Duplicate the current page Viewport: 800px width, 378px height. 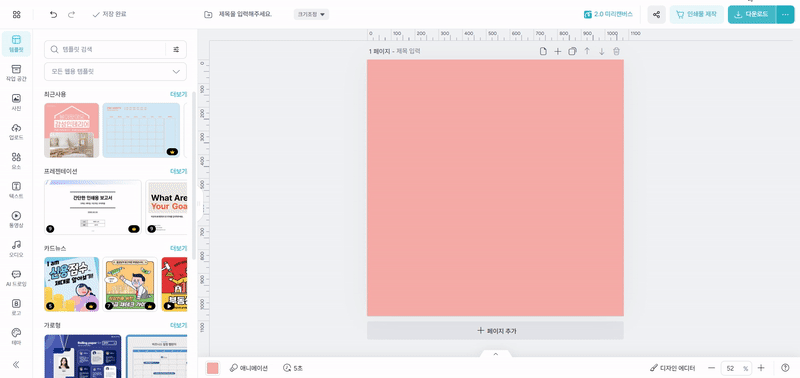572,51
